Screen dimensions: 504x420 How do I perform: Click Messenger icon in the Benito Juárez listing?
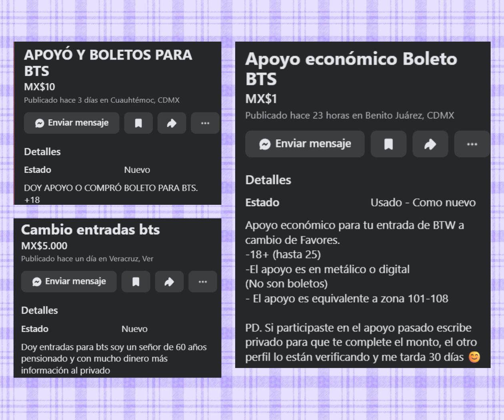point(265,144)
